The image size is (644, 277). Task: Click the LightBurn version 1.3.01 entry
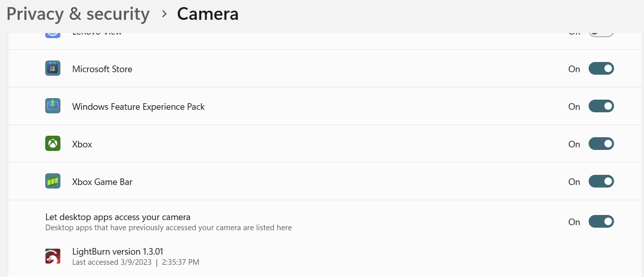tap(118, 252)
